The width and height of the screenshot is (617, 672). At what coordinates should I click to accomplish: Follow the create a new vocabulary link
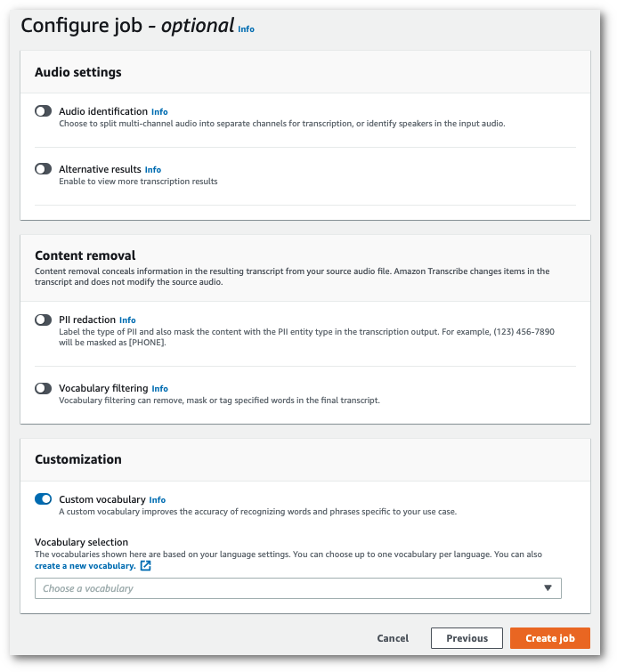point(85,566)
